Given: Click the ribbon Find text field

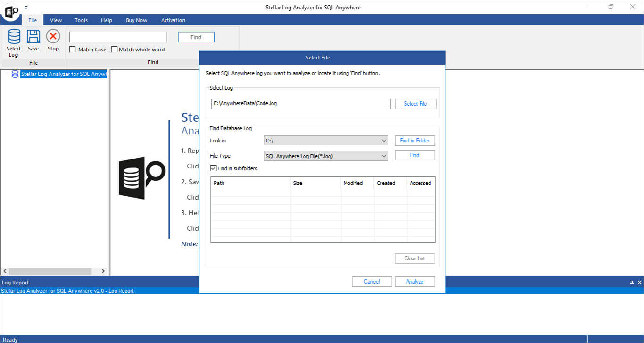Looking at the screenshot, I should [x=118, y=37].
